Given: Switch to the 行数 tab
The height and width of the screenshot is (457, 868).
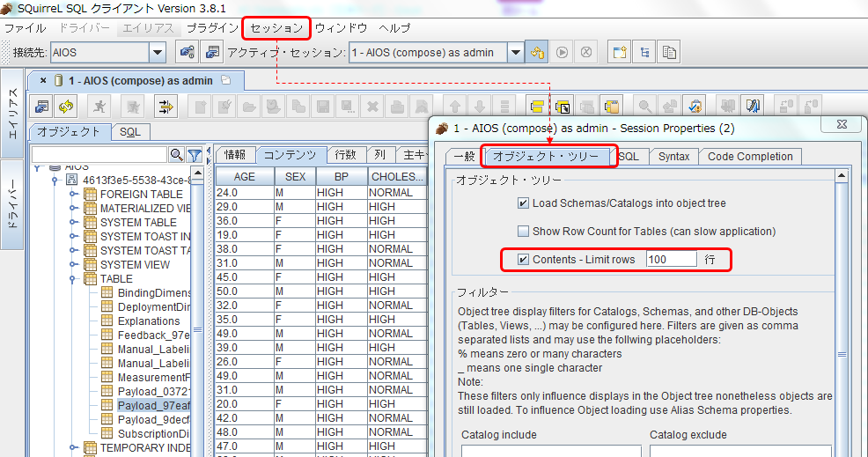Looking at the screenshot, I should pyautogui.click(x=345, y=155).
